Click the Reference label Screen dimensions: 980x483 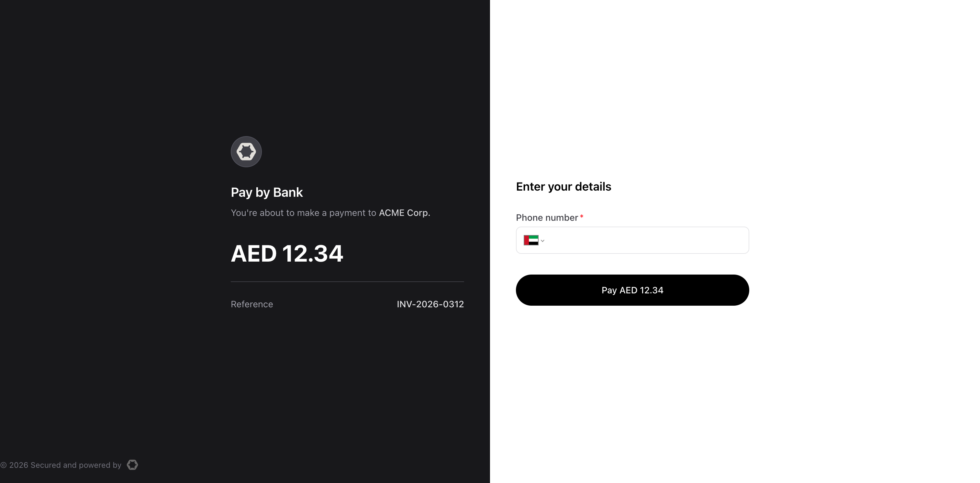coord(252,304)
